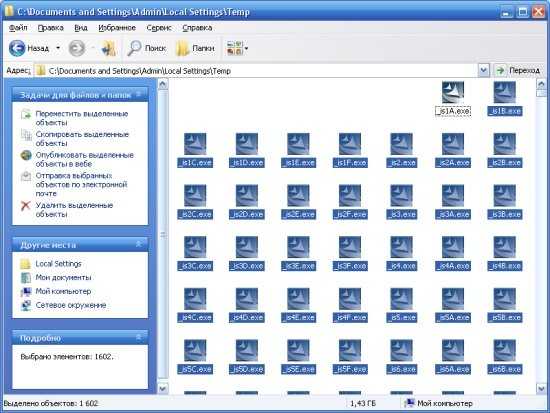Image resolution: width=550 pixels, height=413 pixels.
Task: Select the _is5C.exe file icon
Action: [x=195, y=350]
